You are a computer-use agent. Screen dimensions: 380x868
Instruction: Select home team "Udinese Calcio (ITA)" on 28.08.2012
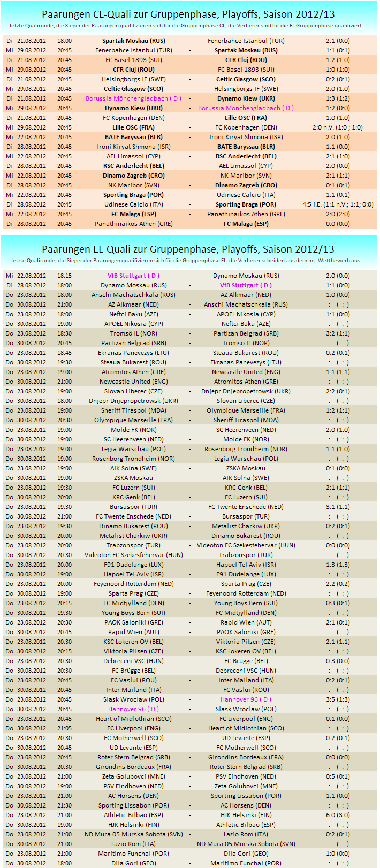tap(134, 204)
